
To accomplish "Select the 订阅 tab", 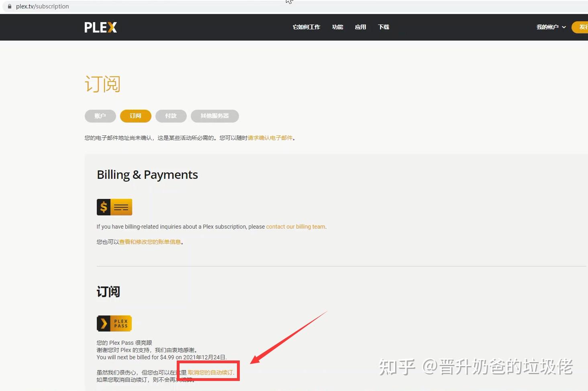I will (135, 116).
